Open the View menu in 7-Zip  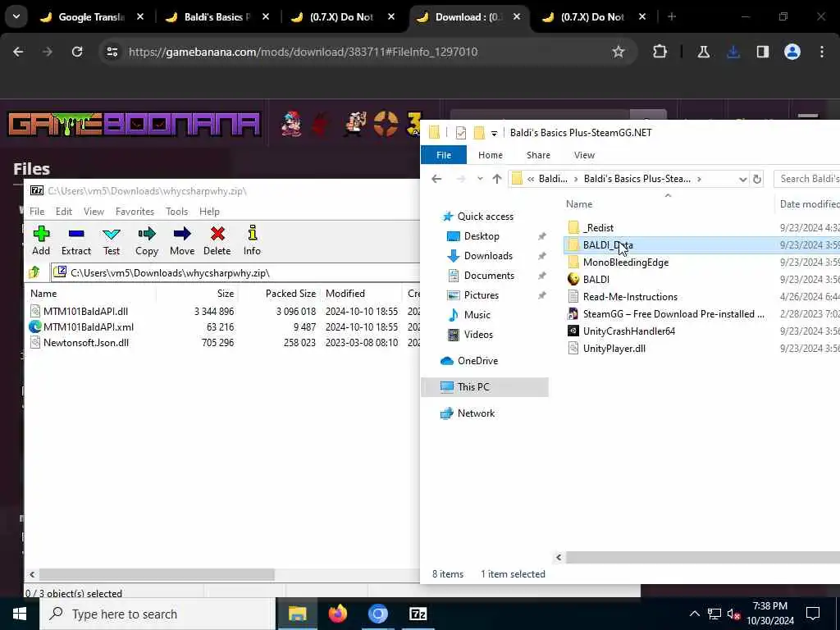(94, 212)
